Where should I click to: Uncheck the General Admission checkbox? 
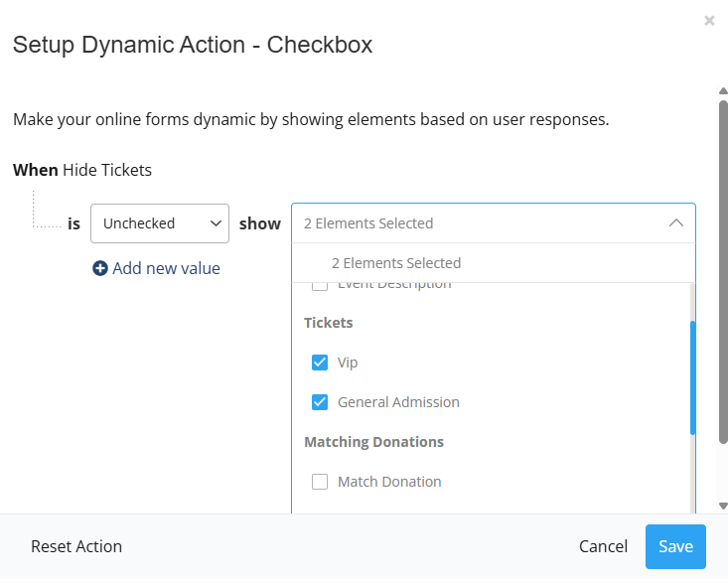click(x=320, y=402)
